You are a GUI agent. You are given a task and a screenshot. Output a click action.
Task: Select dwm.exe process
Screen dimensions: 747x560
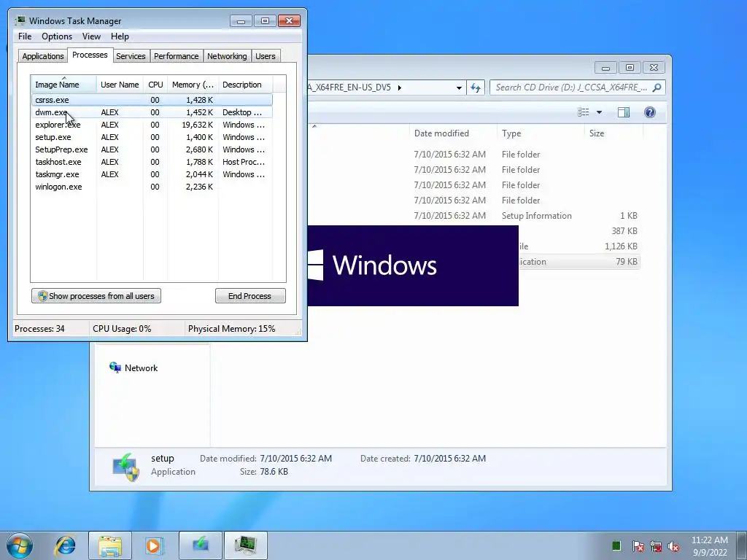[x=152, y=112]
